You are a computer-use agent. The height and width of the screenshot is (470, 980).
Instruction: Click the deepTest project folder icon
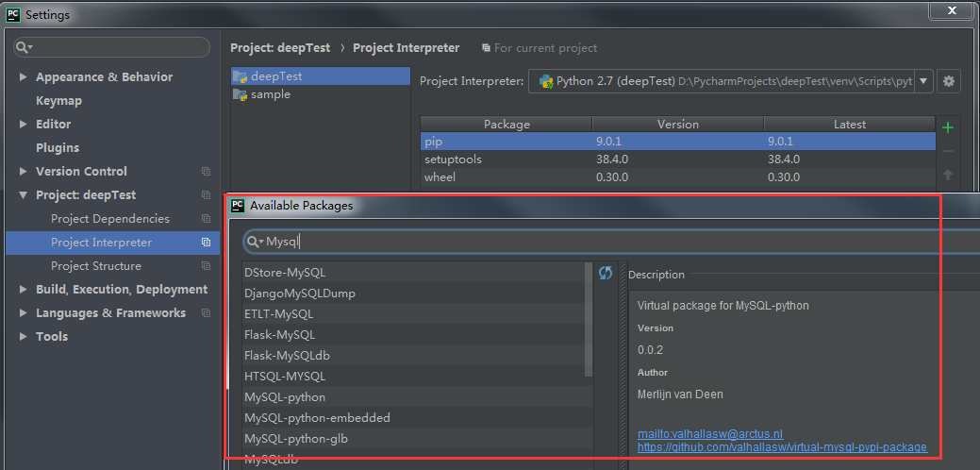pyautogui.click(x=240, y=76)
